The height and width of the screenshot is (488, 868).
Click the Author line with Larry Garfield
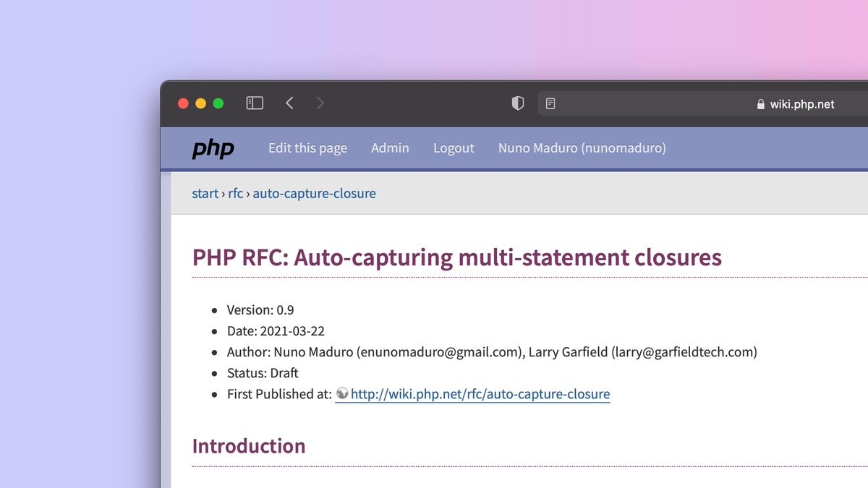pyautogui.click(x=492, y=352)
